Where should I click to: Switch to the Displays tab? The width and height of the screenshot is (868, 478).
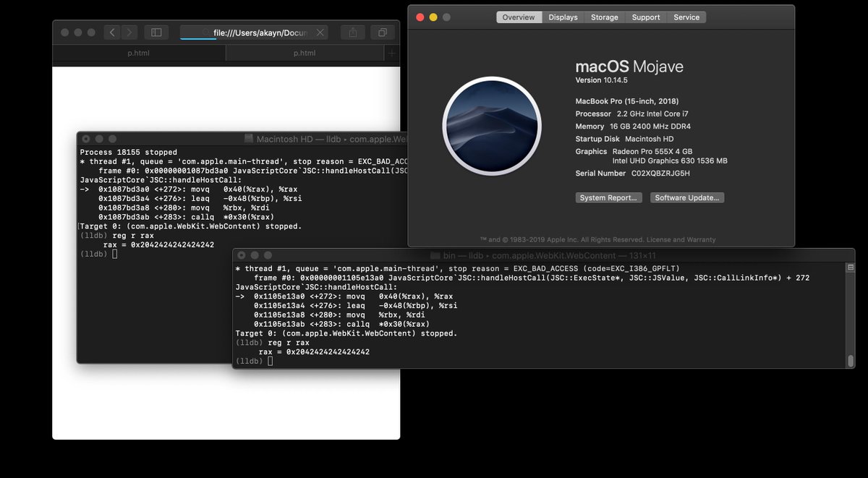563,17
